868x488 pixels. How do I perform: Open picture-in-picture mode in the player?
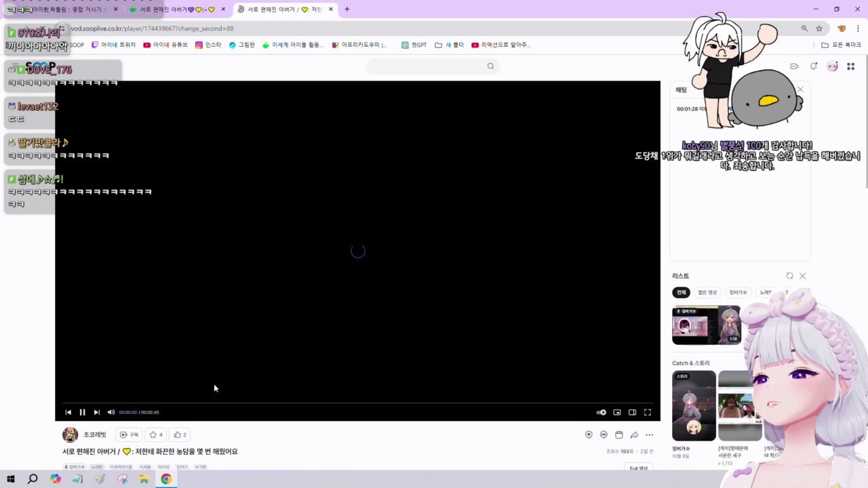click(x=617, y=412)
